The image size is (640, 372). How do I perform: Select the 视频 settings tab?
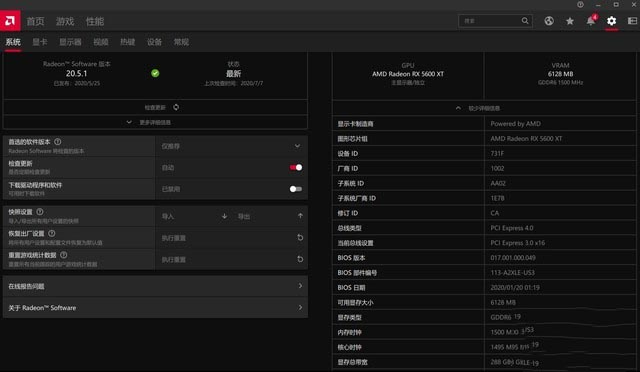(x=101, y=42)
